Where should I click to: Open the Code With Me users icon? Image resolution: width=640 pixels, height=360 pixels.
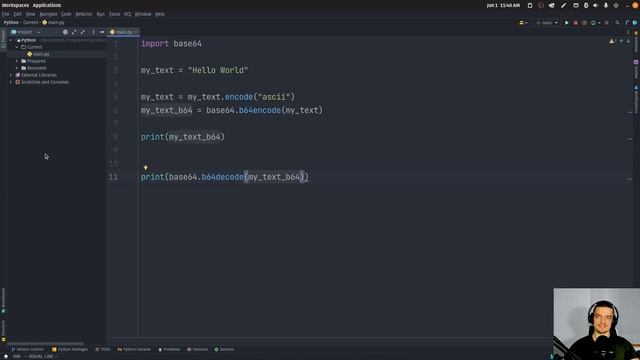(x=522, y=23)
